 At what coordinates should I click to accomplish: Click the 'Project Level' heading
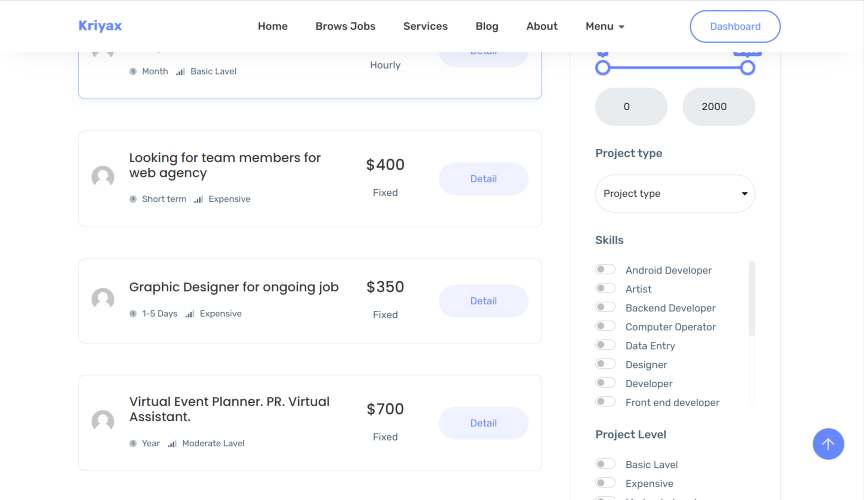coord(631,434)
